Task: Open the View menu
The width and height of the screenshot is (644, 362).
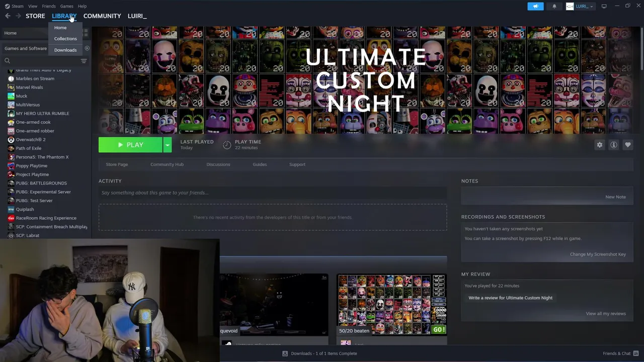Action: (x=33, y=6)
